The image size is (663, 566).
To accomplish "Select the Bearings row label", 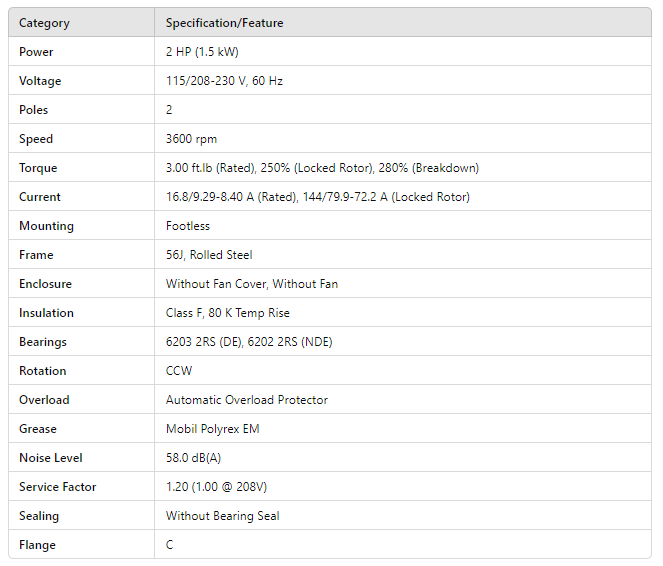I will 43,342.
